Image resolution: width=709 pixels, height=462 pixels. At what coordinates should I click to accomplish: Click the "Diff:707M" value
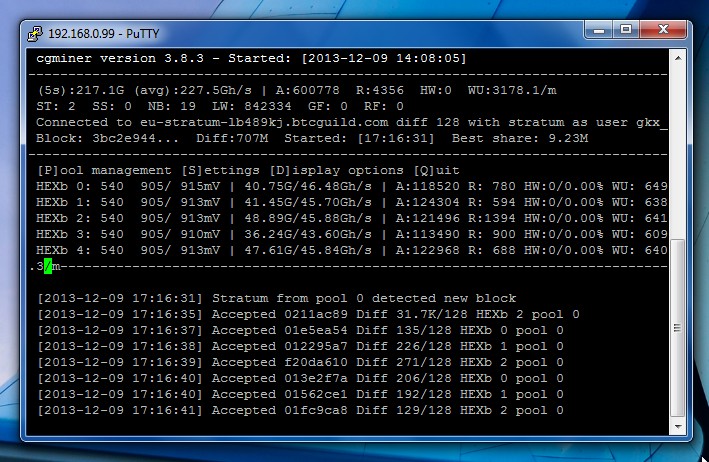232,138
